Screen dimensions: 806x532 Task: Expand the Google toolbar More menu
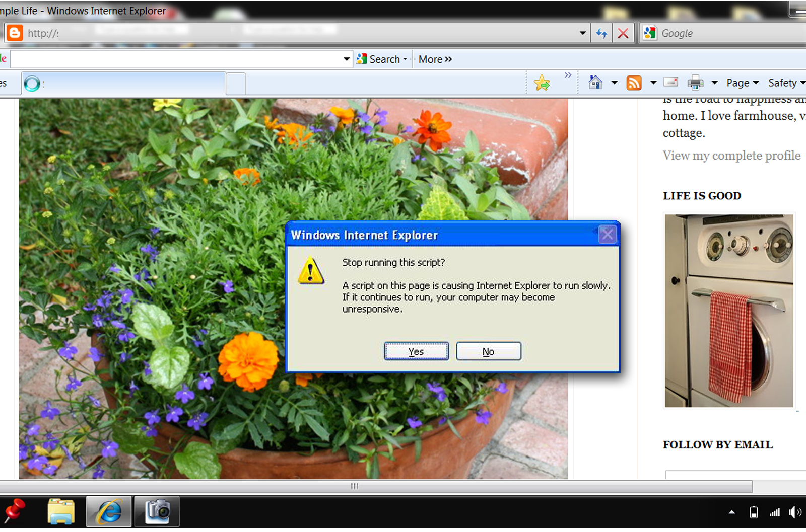(x=435, y=59)
